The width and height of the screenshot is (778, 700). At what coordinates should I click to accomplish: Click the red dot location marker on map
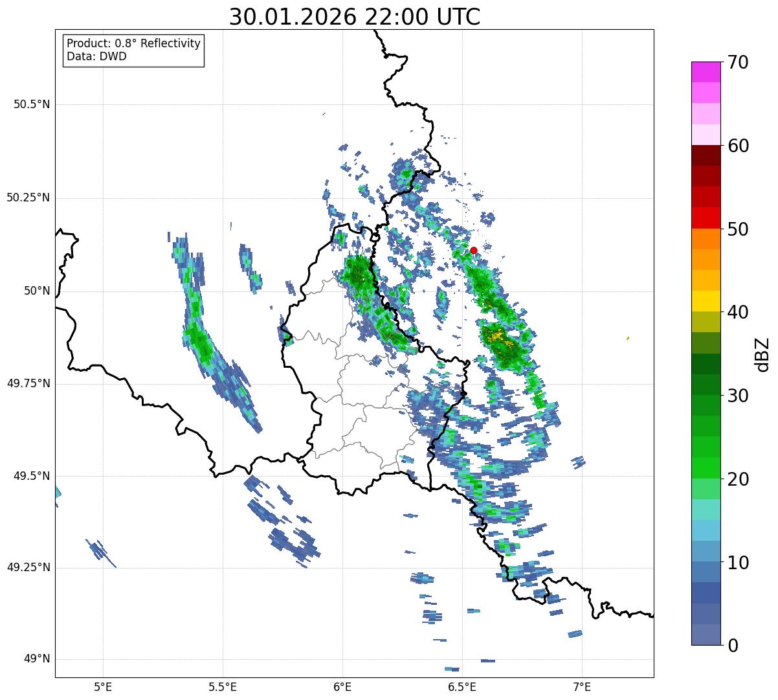click(x=474, y=250)
